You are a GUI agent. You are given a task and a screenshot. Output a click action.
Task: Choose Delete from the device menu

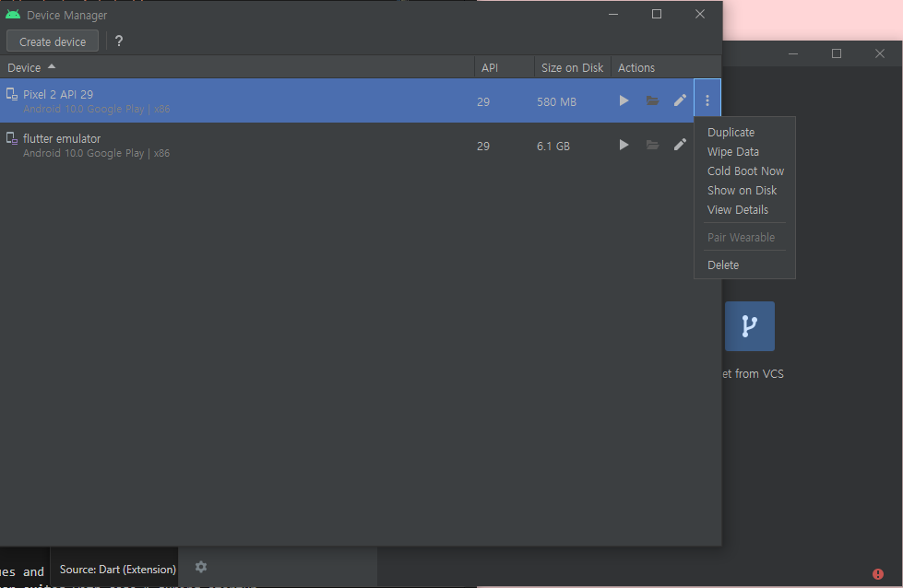[x=723, y=265]
